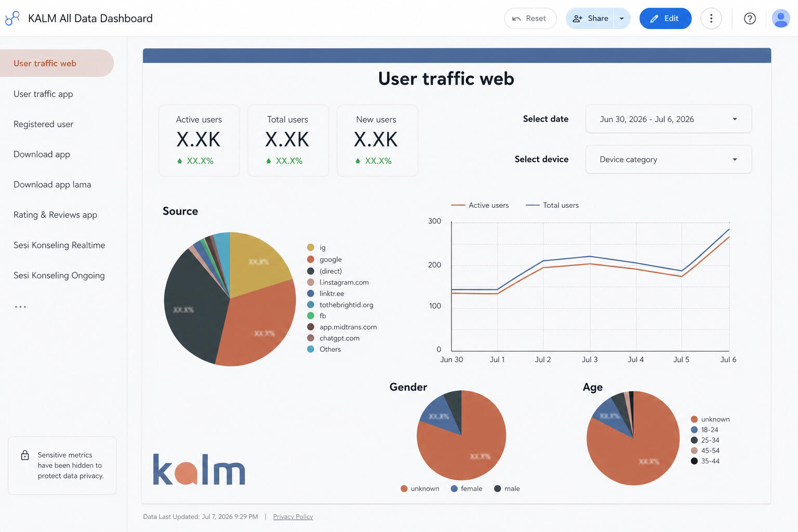The image size is (798, 532).
Task: Click the Looker Studio logo icon
Action: click(x=12, y=18)
